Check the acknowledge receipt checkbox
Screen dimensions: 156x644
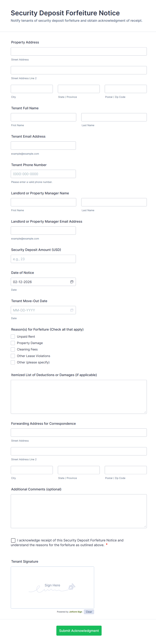[13, 540]
